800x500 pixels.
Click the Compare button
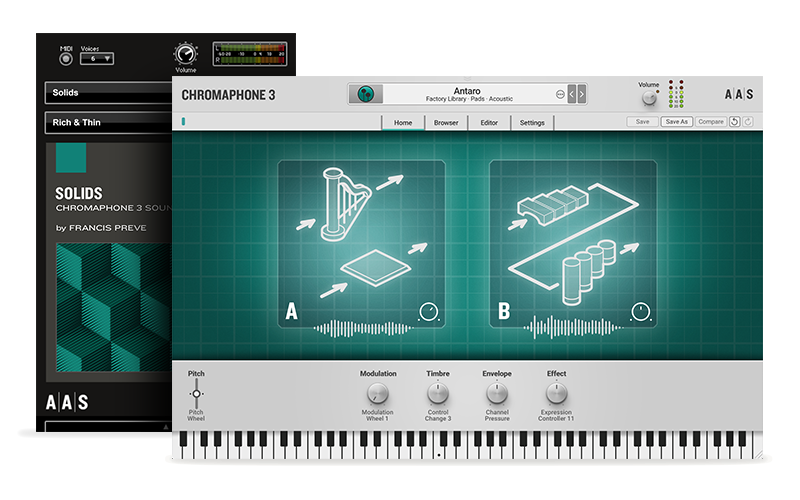coord(710,122)
